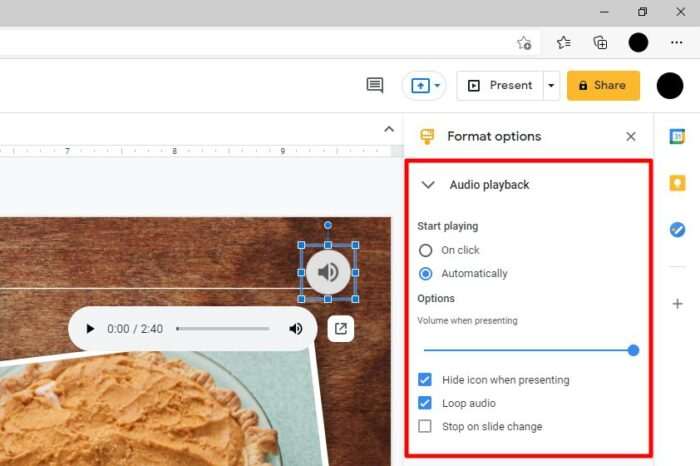This screenshot has height=466, width=700.
Task: Close the Format options panel
Action: (x=630, y=137)
